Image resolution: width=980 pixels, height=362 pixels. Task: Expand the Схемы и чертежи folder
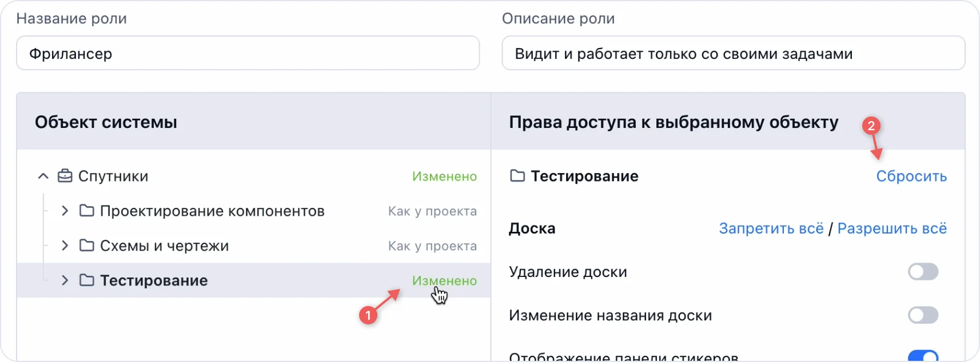[x=65, y=246]
